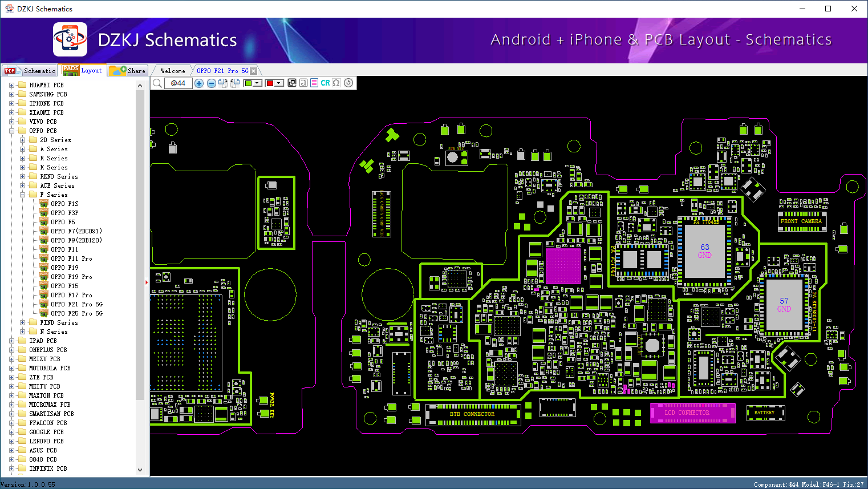Click the ASUS PCB folder icon
868x489 pixels.
22,450
